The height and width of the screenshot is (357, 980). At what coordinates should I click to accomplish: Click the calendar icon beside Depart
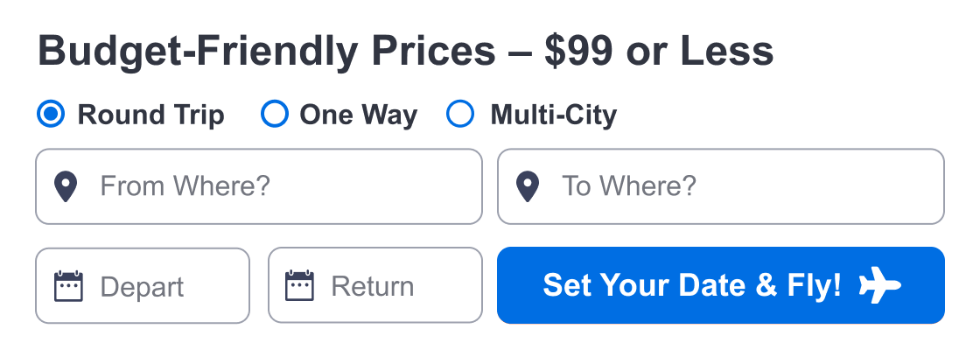(69, 286)
